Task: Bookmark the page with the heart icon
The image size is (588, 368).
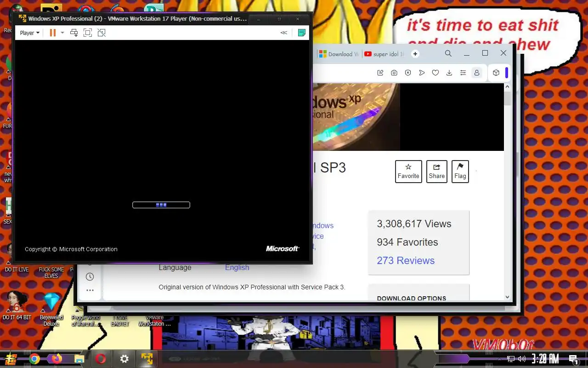Action: [435, 73]
